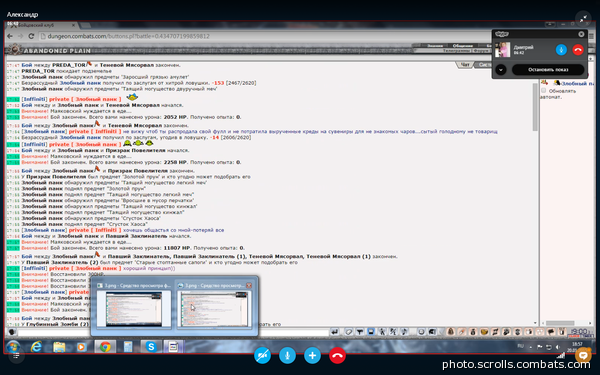Switch to the 'Чат' tab
600x375 pixels.
pyautogui.click(x=465, y=65)
